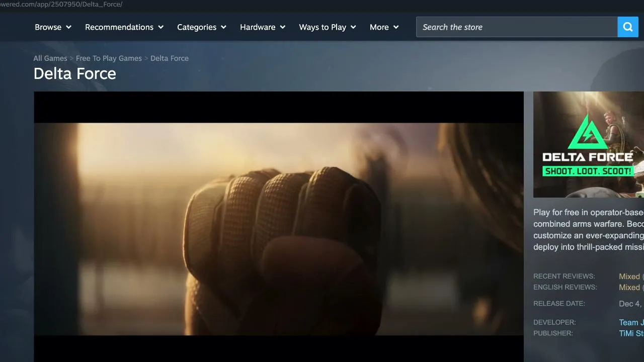Open the developer link starting with Team
This screenshot has height=362, width=644.
point(631,323)
